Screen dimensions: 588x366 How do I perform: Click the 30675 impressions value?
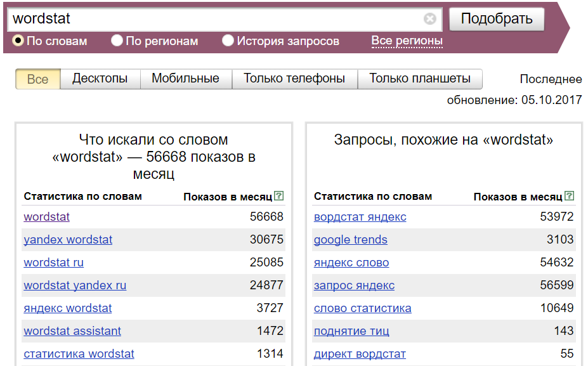tap(266, 240)
